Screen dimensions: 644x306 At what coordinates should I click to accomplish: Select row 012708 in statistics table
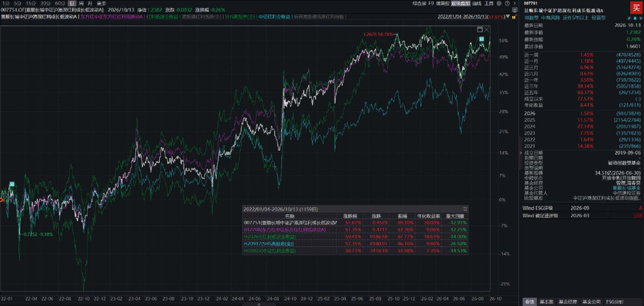coord(355,229)
